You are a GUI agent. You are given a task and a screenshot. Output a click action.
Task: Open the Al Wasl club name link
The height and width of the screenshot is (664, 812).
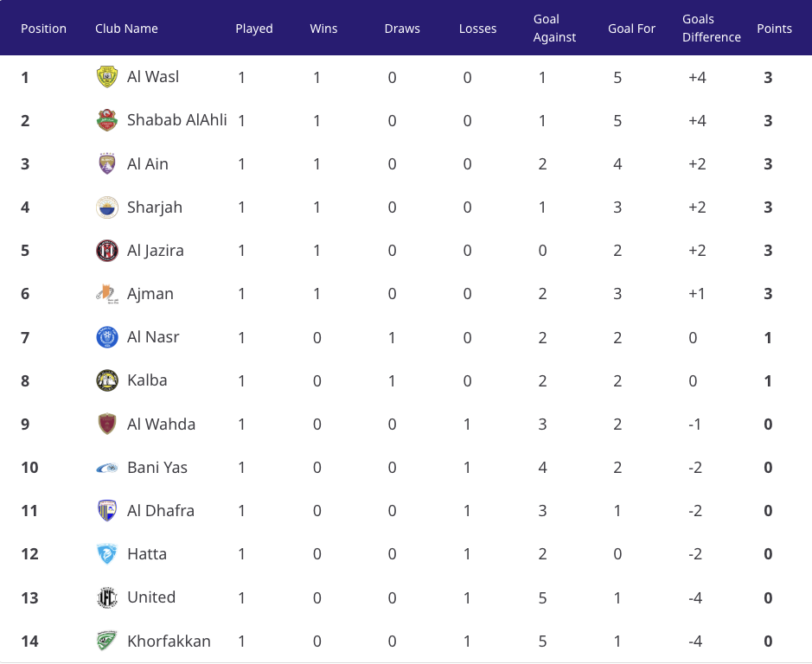153,77
